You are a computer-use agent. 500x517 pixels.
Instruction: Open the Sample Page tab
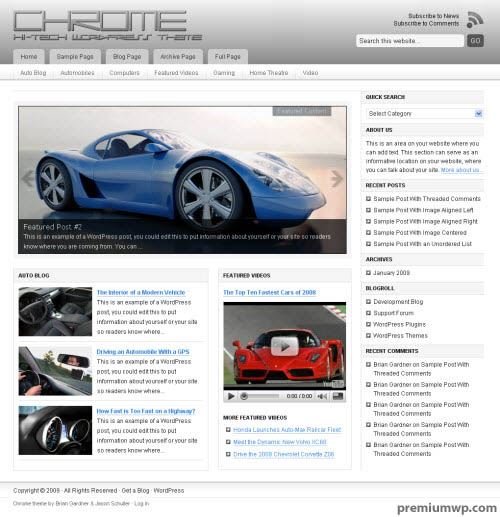coord(75,57)
